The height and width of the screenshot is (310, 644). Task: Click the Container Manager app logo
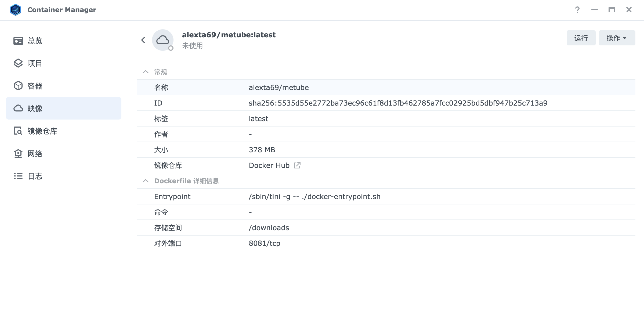16,10
